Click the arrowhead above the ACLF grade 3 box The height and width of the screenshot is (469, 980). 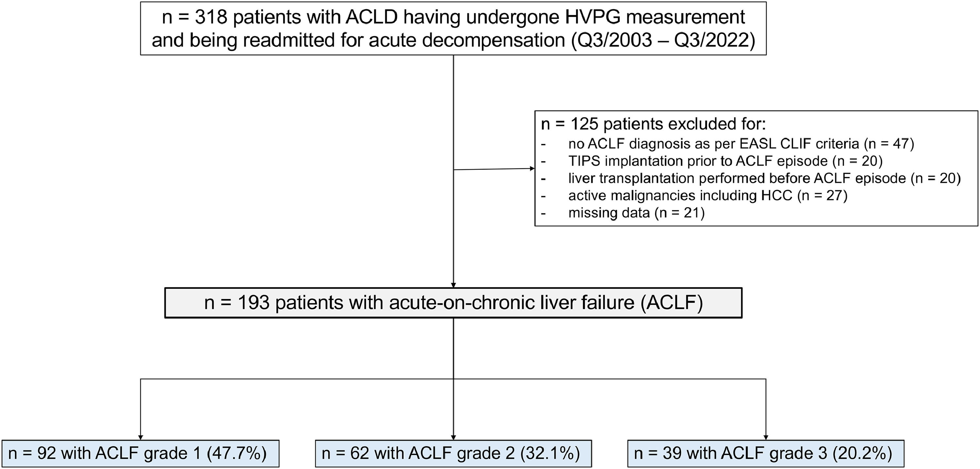point(766,437)
